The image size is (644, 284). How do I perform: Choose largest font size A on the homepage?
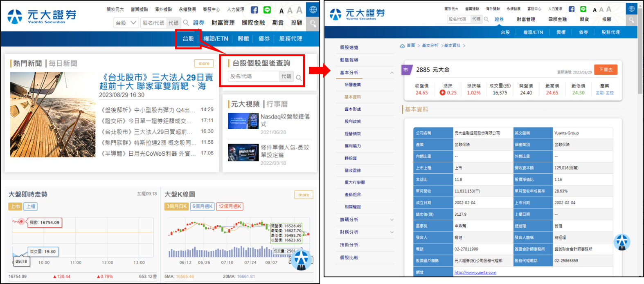pyautogui.click(x=299, y=10)
